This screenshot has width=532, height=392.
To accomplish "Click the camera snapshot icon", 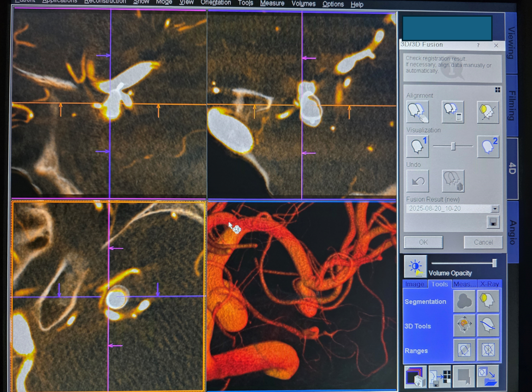I will coord(415,377).
